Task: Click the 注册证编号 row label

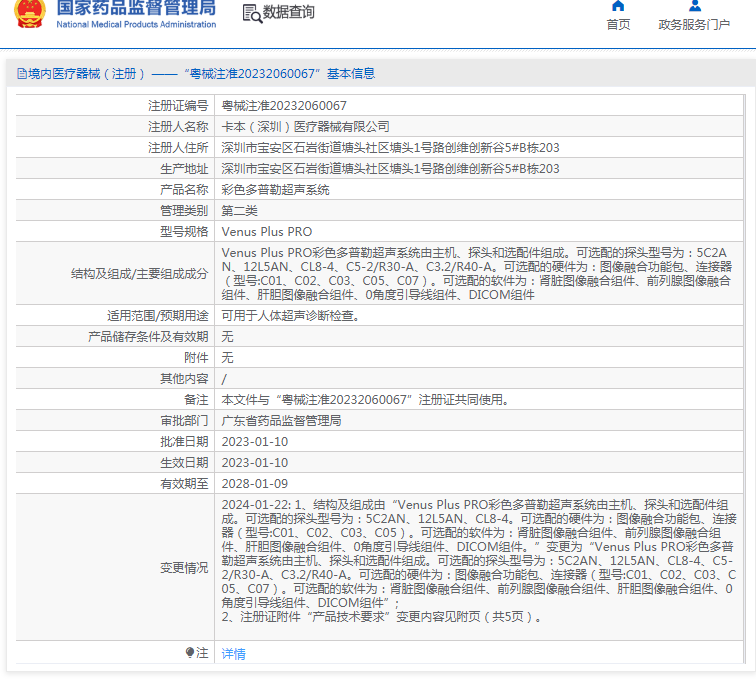Action: [178, 106]
